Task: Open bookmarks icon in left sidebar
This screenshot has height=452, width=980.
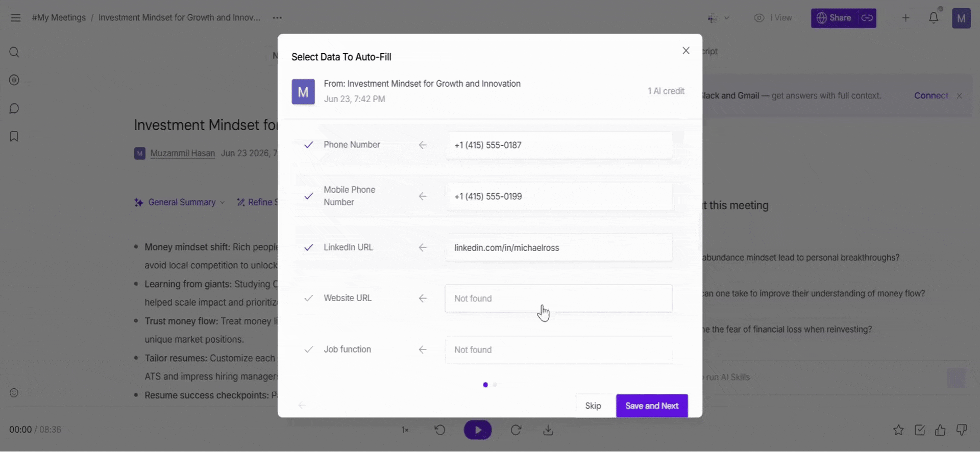Action: click(14, 136)
